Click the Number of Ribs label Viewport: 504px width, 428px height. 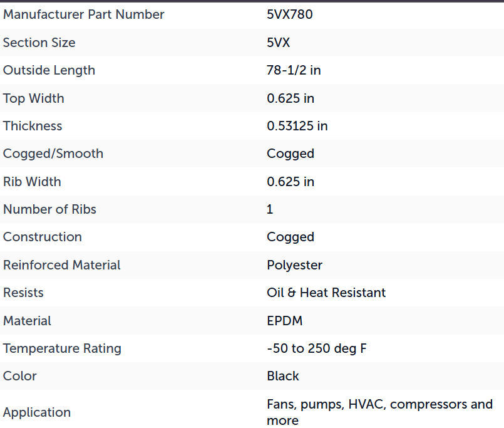click(x=50, y=209)
